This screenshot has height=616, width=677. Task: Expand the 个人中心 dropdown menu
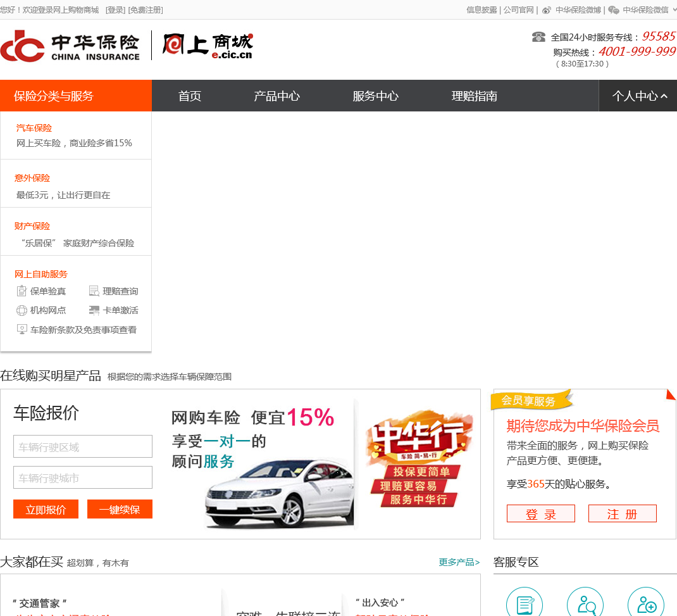640,96
